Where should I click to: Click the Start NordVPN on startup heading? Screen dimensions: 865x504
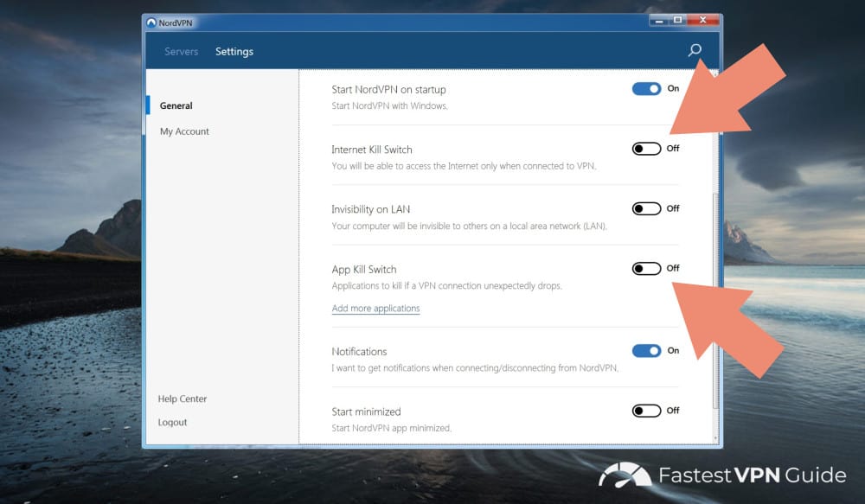coord(388,89)
